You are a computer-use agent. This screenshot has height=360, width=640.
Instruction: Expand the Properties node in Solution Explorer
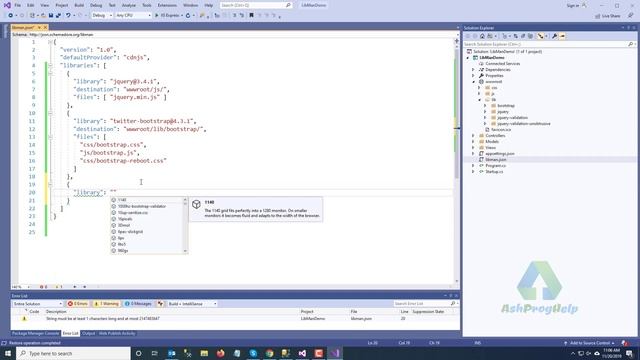(473, 76)
